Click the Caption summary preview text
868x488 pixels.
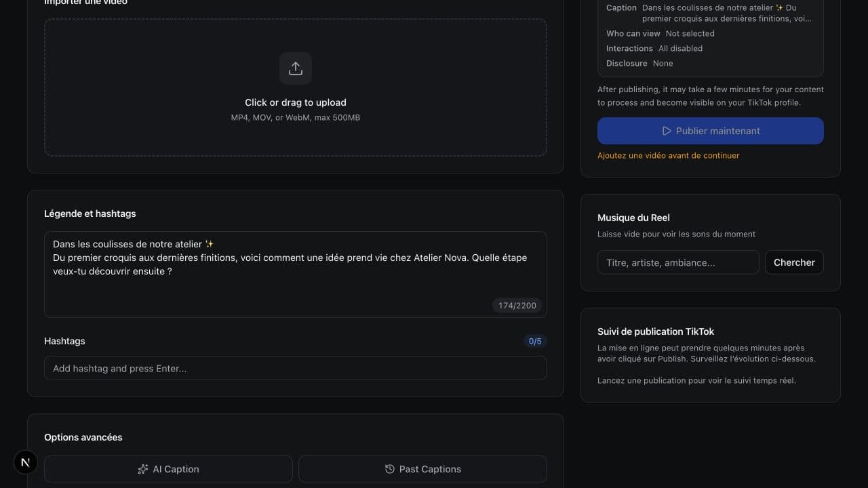tap(727, 13)
